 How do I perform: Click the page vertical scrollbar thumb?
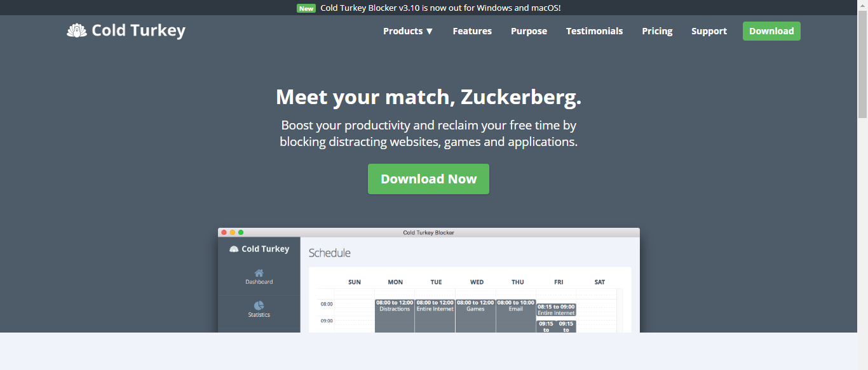862,67
